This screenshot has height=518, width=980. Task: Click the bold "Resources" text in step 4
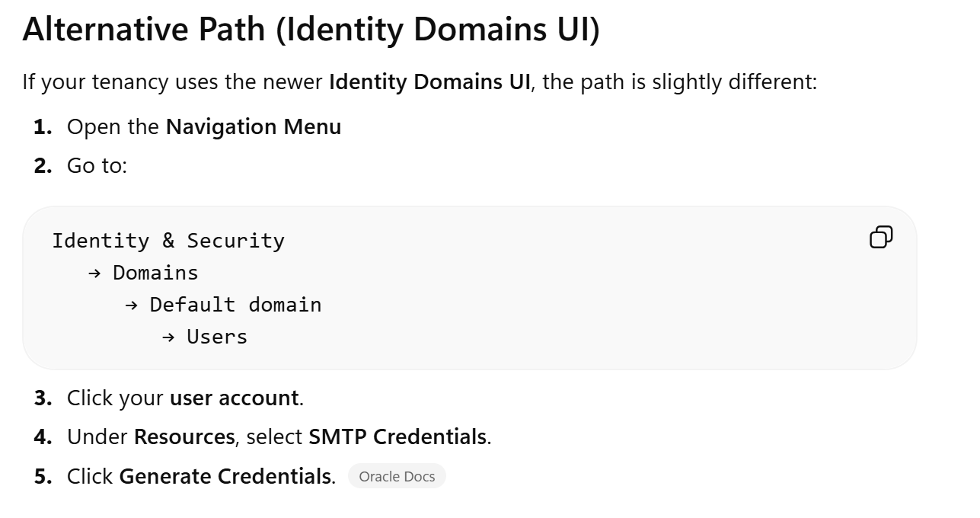point(184,436)
